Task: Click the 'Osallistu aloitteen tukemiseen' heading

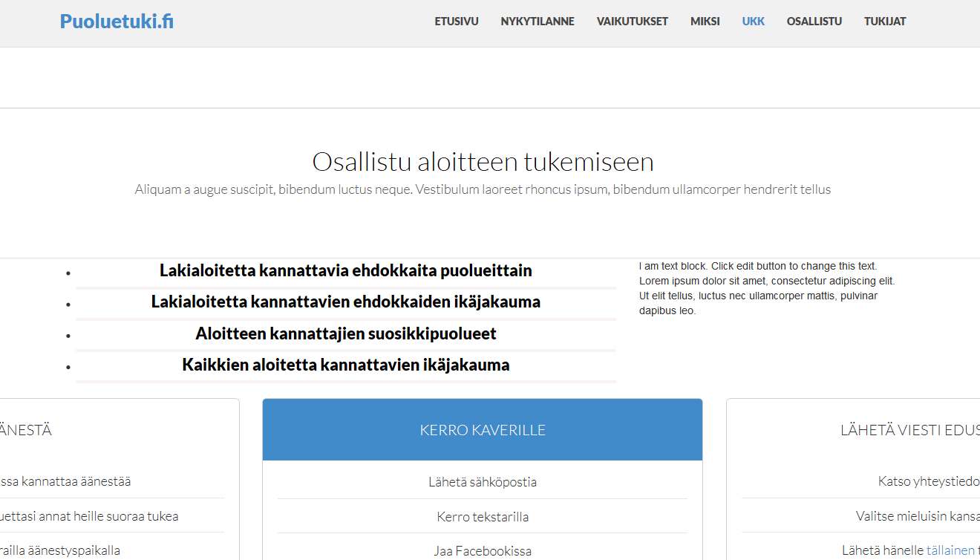Action: (483, 162)
